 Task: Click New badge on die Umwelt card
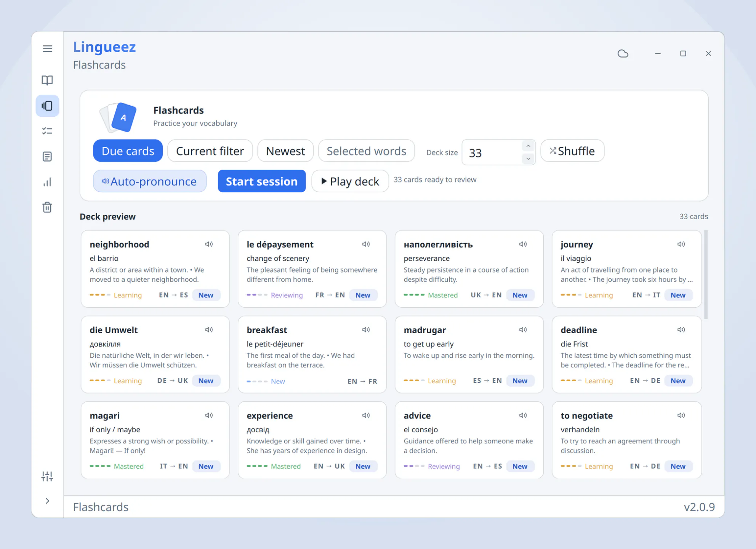[206, 381]
